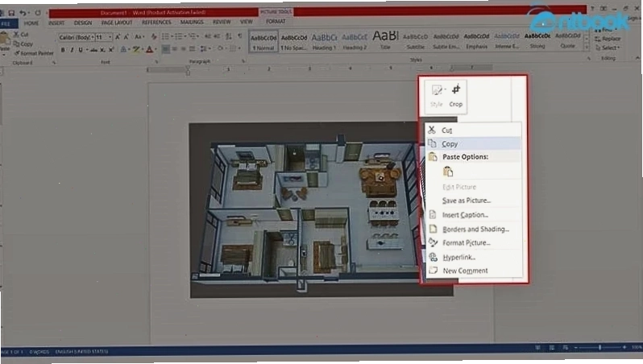Click Copy in the Clipboard ribbon group
This screenshot has width=643, height=364.
tap(23, 43)
